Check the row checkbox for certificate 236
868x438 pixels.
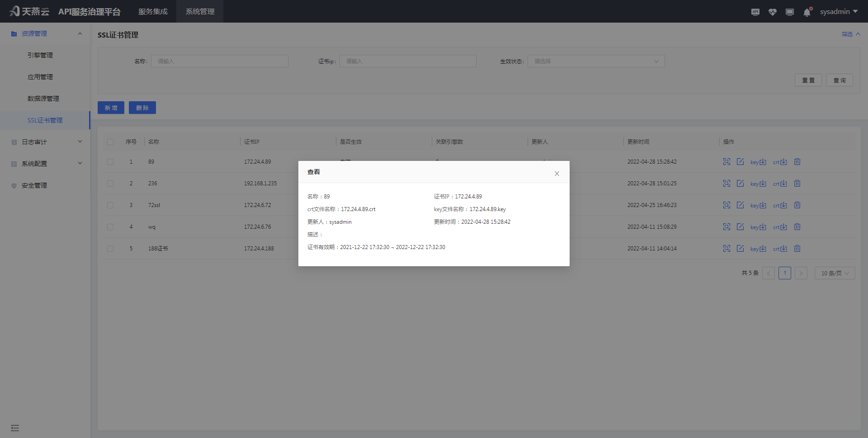(110, 184)
